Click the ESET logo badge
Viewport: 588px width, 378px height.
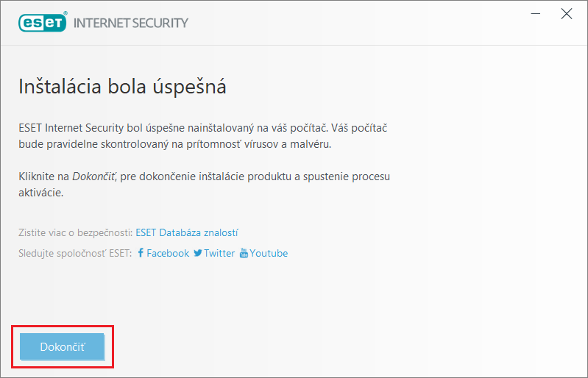click(42, 22)
